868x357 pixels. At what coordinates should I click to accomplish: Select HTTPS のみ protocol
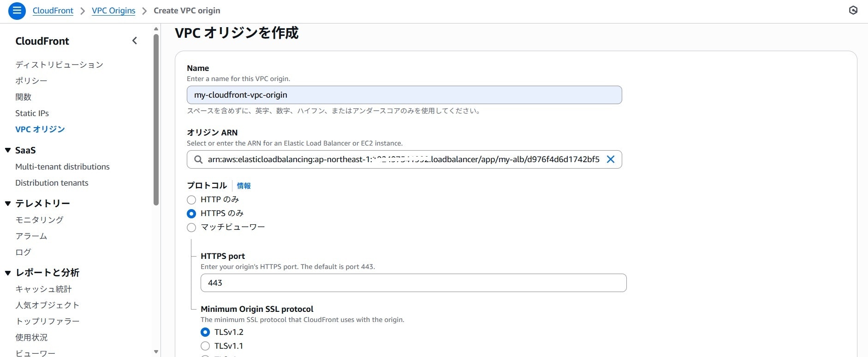tap(191, 213)
